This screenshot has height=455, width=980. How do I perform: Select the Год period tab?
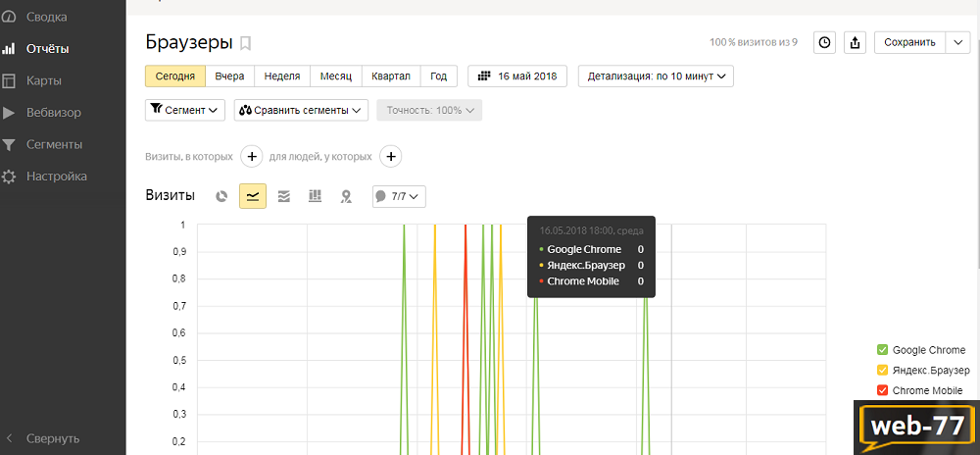click(x=439, y=76)
